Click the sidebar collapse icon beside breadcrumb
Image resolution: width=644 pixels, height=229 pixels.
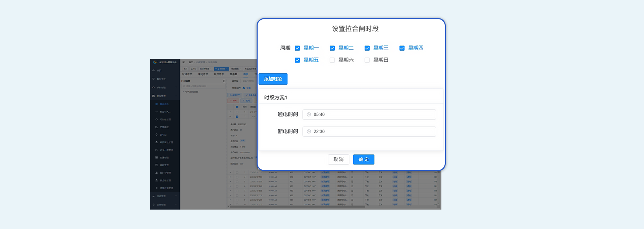[x=184, y=62]
